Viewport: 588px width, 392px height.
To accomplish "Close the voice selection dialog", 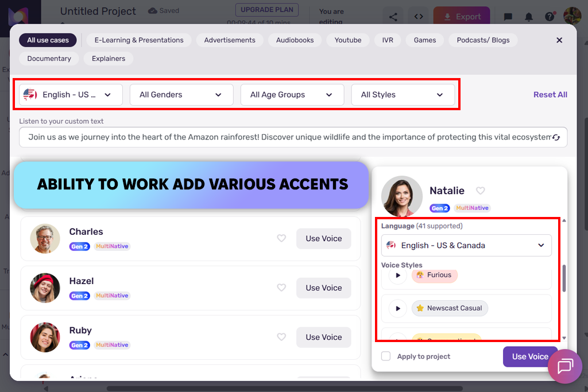I will (559, 40).
